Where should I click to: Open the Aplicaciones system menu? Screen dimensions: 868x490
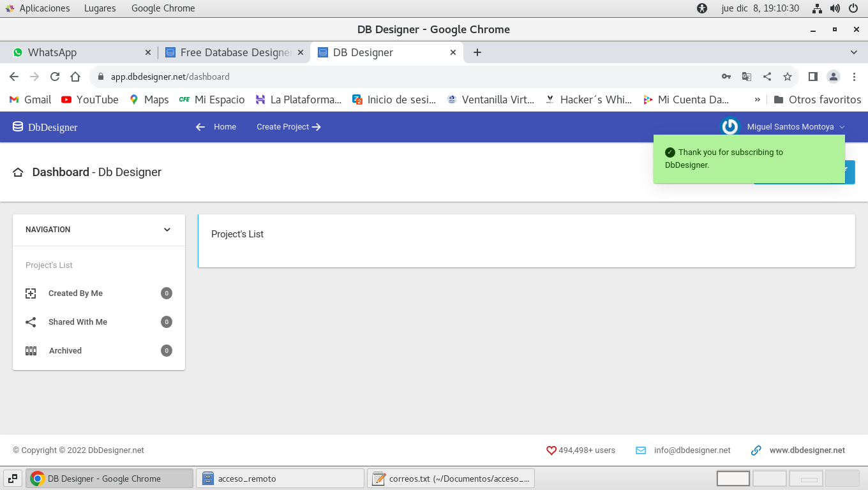coord(38,8)
